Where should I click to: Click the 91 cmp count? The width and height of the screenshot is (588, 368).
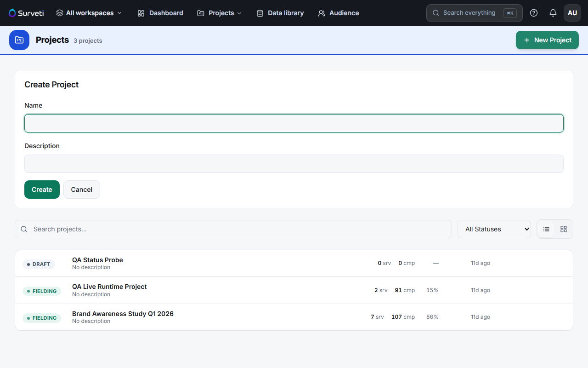pyautogui.click(x=405, y=290)
